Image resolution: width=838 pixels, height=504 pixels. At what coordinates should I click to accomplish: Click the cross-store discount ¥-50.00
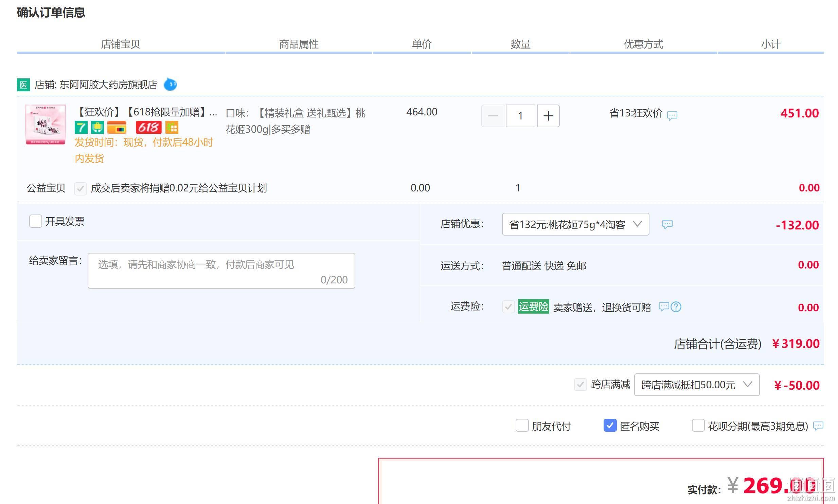(x=797, y=386)
